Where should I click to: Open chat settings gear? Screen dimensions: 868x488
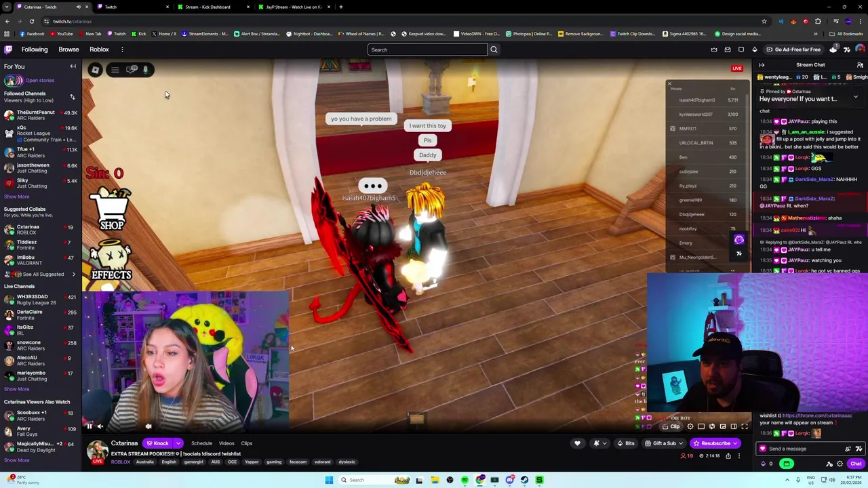click(840, 464)
